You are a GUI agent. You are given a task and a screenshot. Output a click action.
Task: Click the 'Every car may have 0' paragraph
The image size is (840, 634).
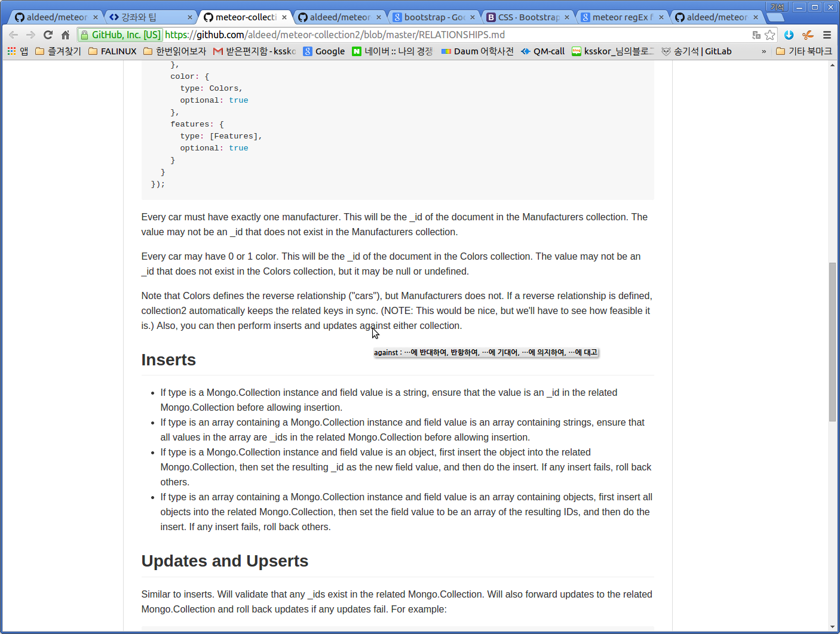(391, 264)
